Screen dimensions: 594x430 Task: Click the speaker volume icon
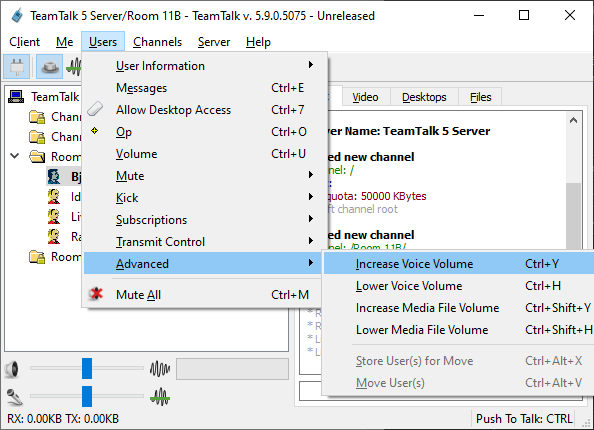click(12, 369)
